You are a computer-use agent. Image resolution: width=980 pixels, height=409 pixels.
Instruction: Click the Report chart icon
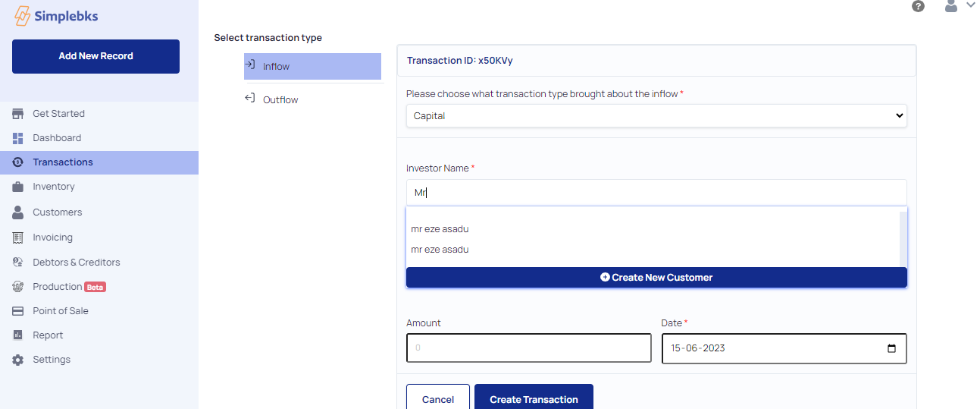tap(18, 335)
